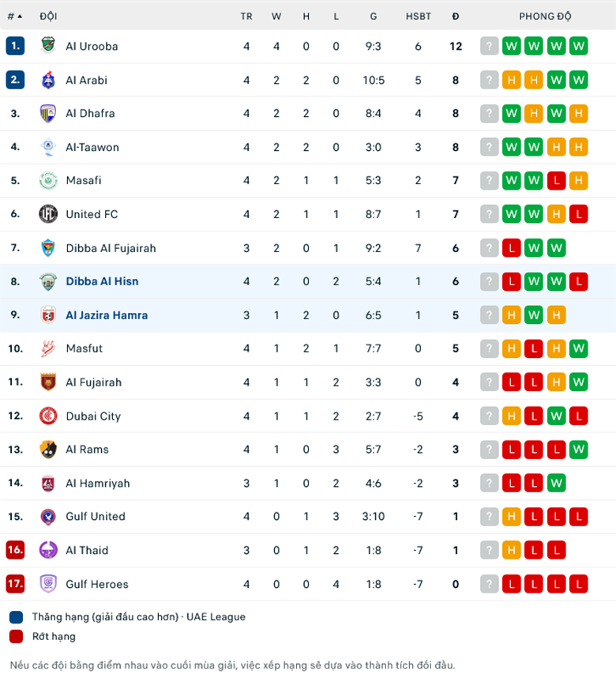Image resolution: width=616 pixels, height=678 pixels.
Task: Click the Gulf Heroes team logo
Action: click(x=48, y=584)
